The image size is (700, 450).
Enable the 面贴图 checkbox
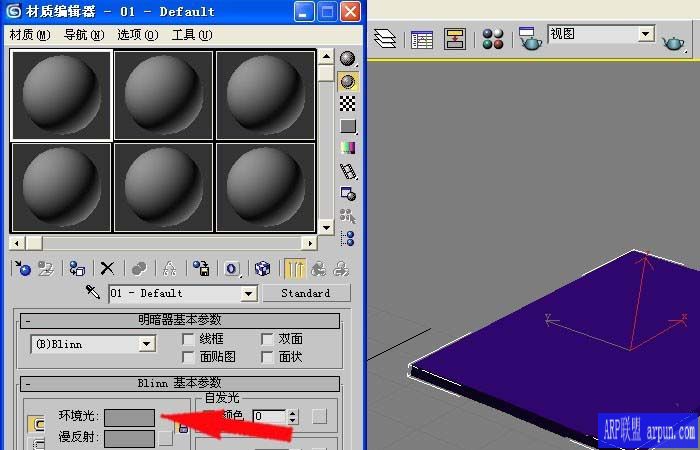tap(188, 357)
